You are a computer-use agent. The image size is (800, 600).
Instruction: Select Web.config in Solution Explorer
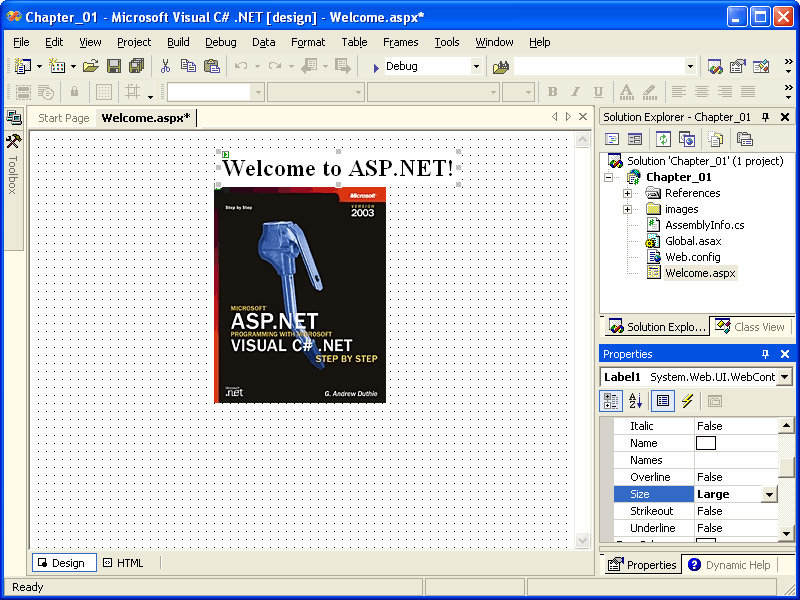(x=692, y=257)
